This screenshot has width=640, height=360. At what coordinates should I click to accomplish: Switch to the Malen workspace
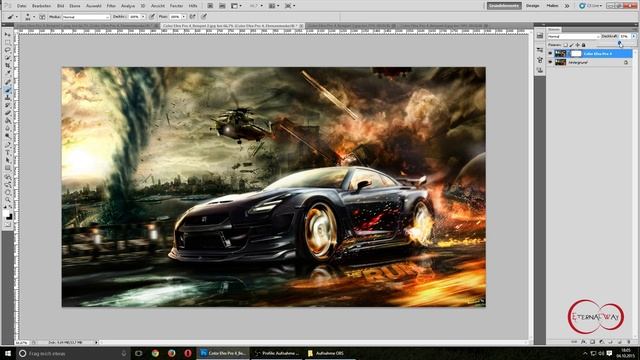point(552,6)
